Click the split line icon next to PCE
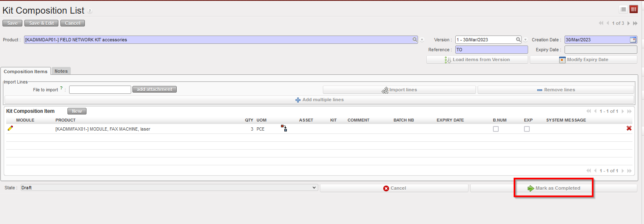The height and width of the screenshot is (224, 644). [284, 129]
